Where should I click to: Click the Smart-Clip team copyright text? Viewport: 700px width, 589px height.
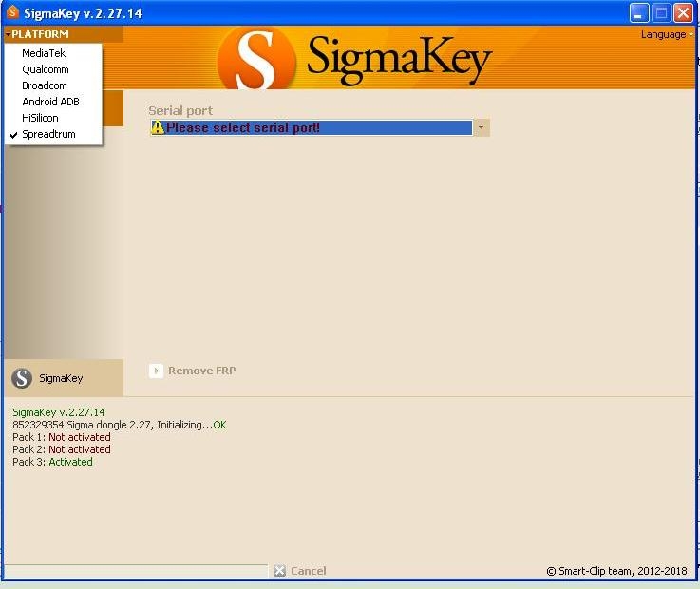coord(617,571)
